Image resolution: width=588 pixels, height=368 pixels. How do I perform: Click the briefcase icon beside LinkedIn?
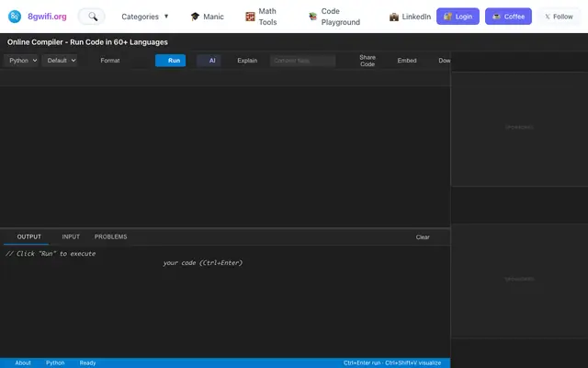[x=394, y=17]
